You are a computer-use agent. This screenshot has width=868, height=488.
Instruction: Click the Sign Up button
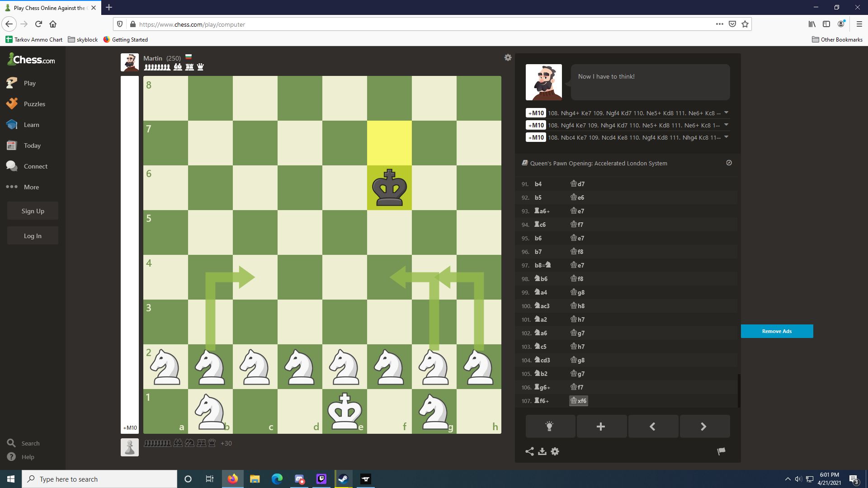pyautogui.click(x=32, y=211)
